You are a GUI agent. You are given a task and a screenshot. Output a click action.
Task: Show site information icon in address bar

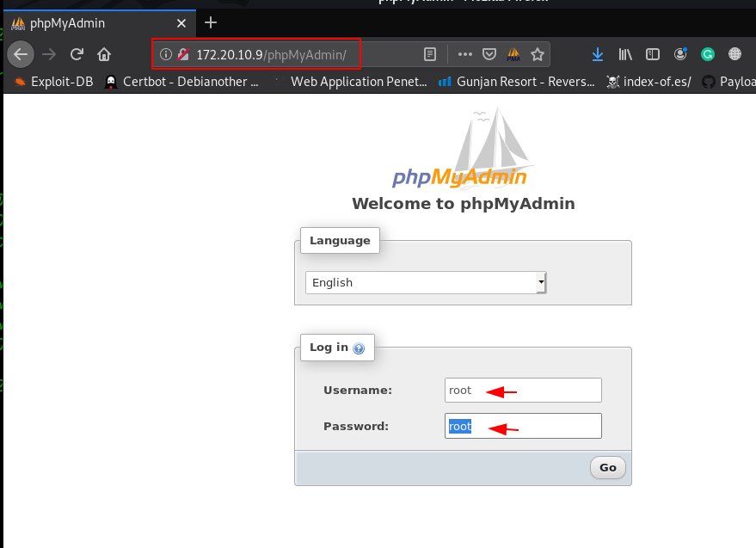tap(166, 54)
